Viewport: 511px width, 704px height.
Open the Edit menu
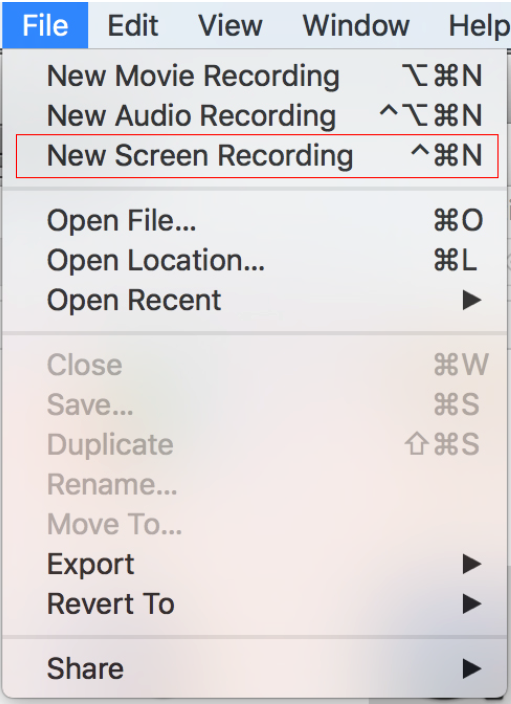133,25
